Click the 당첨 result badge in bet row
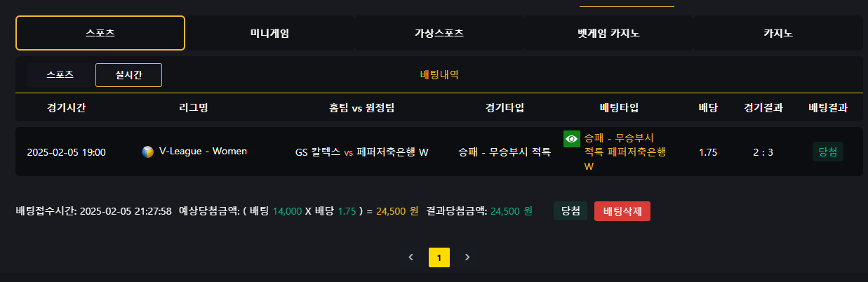Screen dimensions: 868x282 pyautogui.click(x=828, y=152)
